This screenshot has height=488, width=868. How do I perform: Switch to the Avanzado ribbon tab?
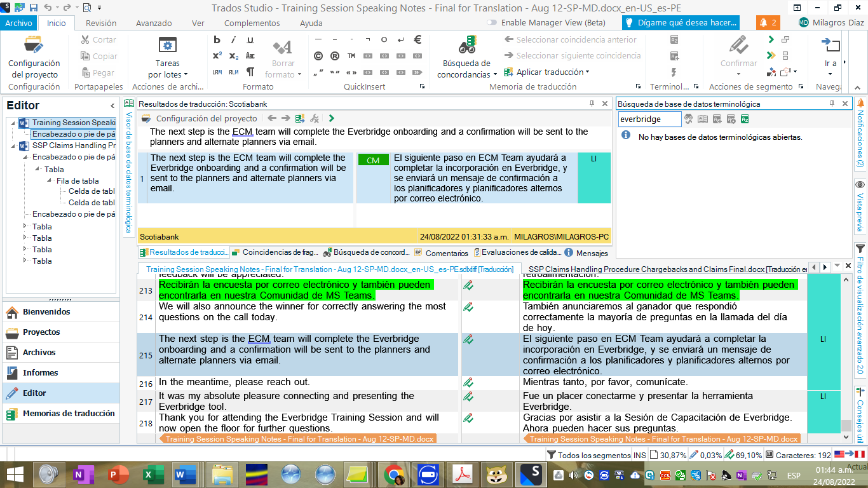[x=154, y=23]
